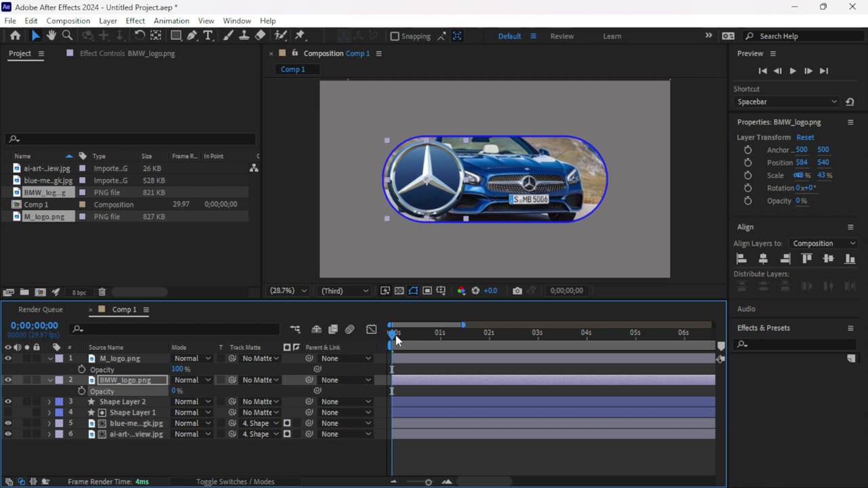
Task: Hide the blue-me...gk.jpg layer
Action: (x=8, y=424)
